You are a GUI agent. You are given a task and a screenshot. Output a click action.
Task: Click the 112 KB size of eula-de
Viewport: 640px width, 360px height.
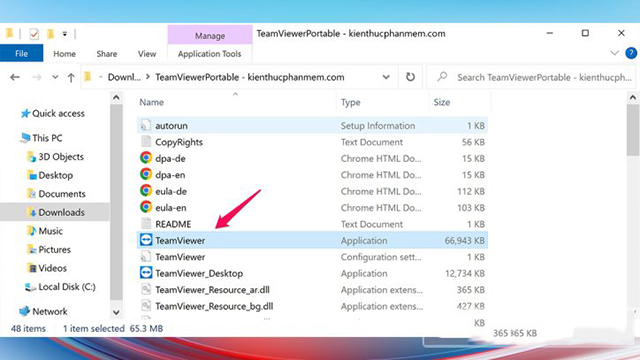click(471, 191)
